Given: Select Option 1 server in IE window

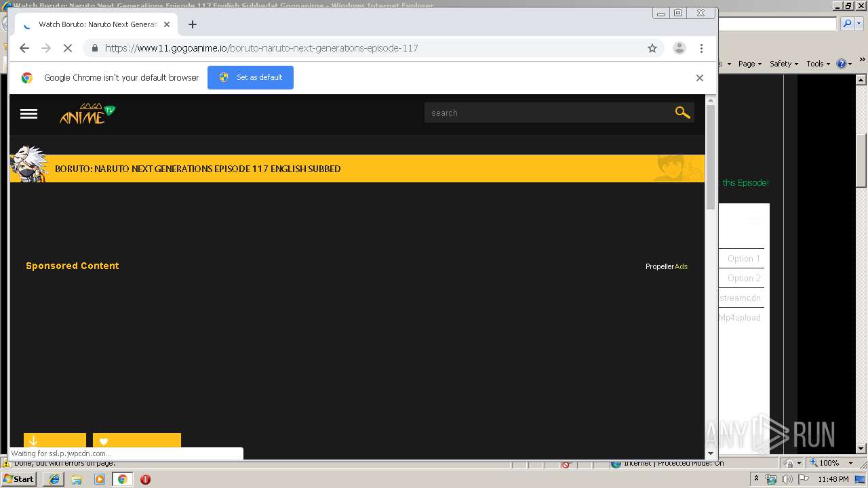Looking at the screenshot, I should 743,258.
